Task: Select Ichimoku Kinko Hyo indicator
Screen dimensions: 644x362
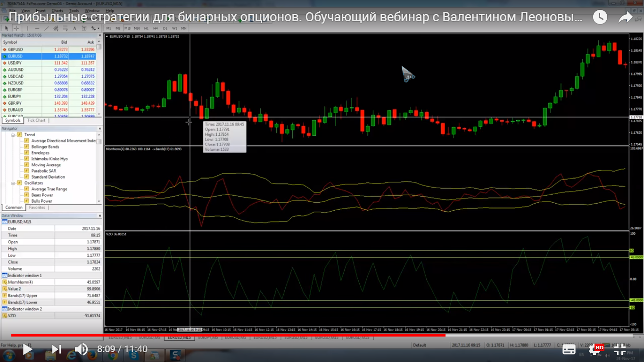Action: pos(50,159)
